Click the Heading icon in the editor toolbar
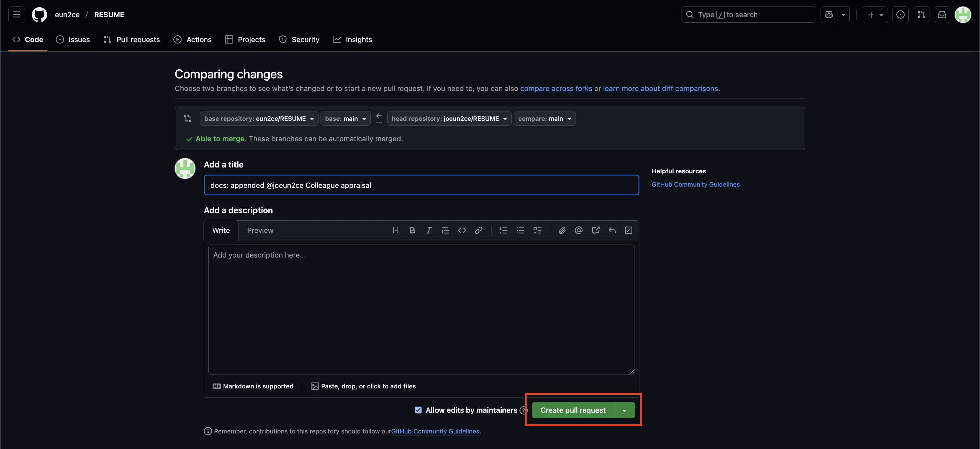This screenshot has width=980, height=449. click(395, 230)
